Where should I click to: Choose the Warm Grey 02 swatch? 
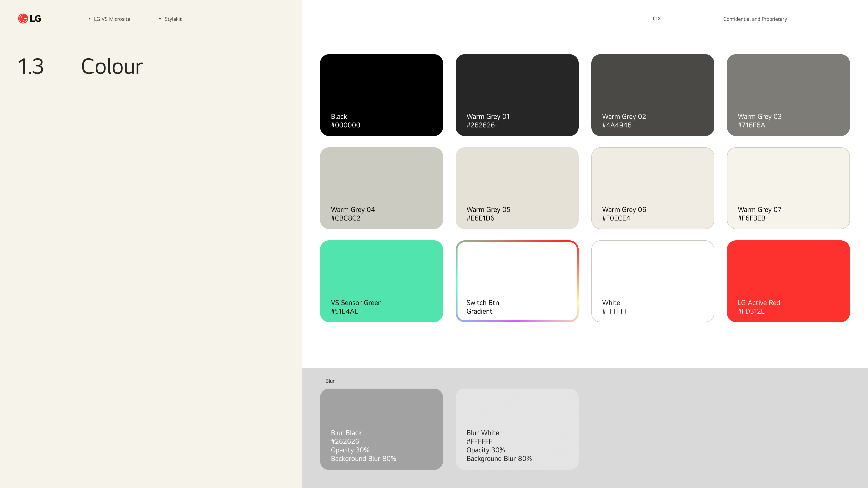point(652,95)
